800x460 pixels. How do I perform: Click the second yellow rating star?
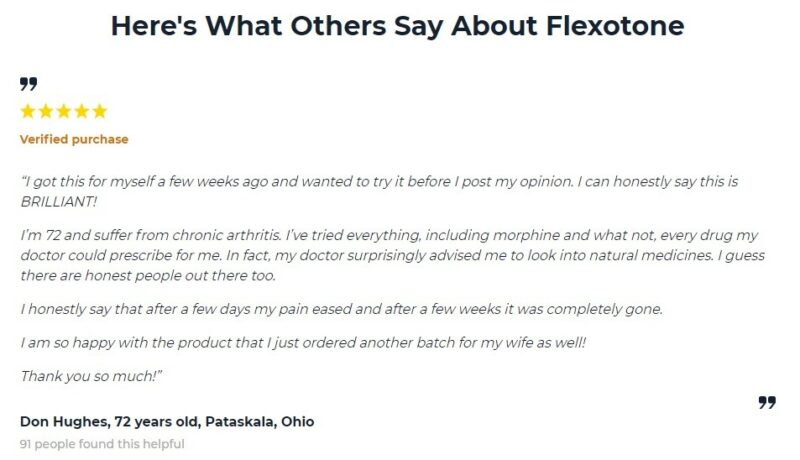pyautogui.click(x=46, y=111)
